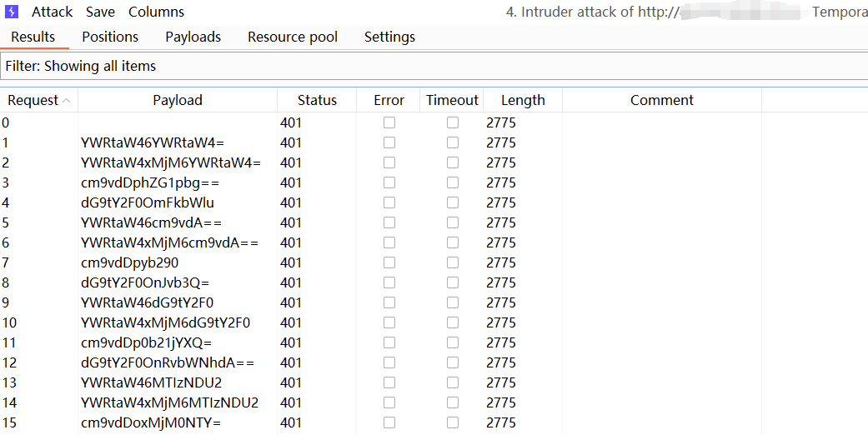Click the Comment column header
Viewport: 868px width, 435px height.
pyautogui.click(x=661, y=100)
